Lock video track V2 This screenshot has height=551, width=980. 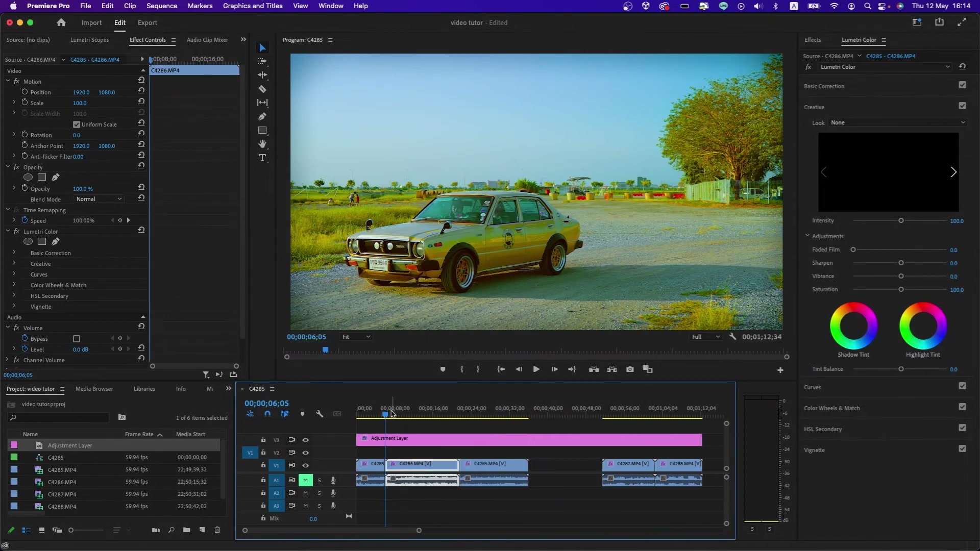click(263, 452)
